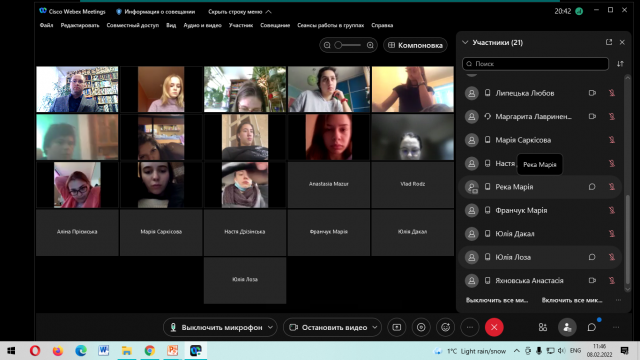Image resolution: width=640 pixels, height=360 pixels.
Task: Click the red leave meeting button
Action: (x=494, y=327)
